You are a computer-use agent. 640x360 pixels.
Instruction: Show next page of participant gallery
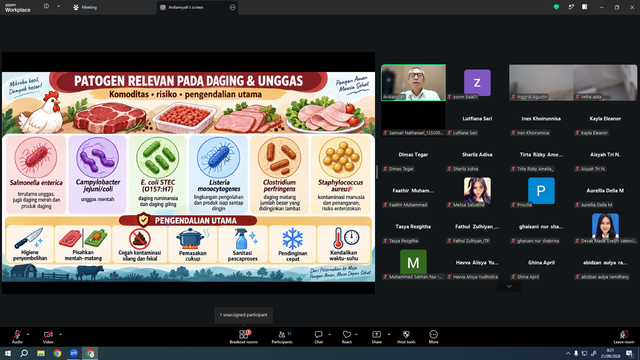pos(509,286)
